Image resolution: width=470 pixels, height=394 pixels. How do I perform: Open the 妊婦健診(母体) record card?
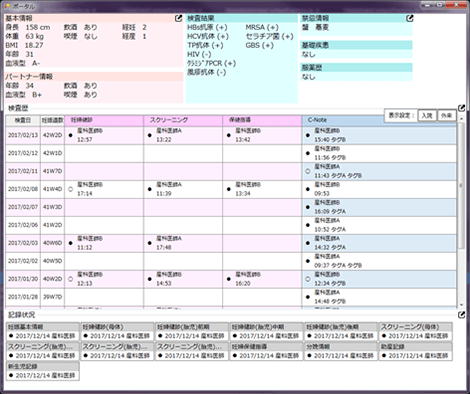click(117, 332)
